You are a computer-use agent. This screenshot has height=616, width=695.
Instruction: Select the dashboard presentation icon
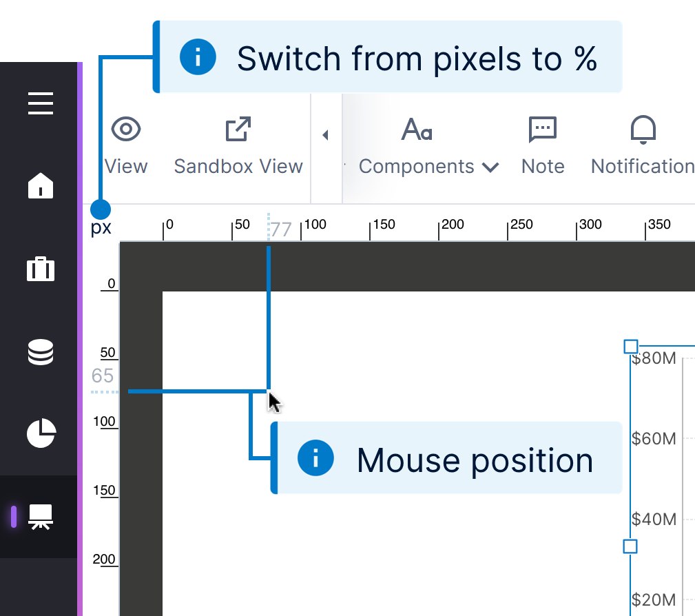coord(41,516)
